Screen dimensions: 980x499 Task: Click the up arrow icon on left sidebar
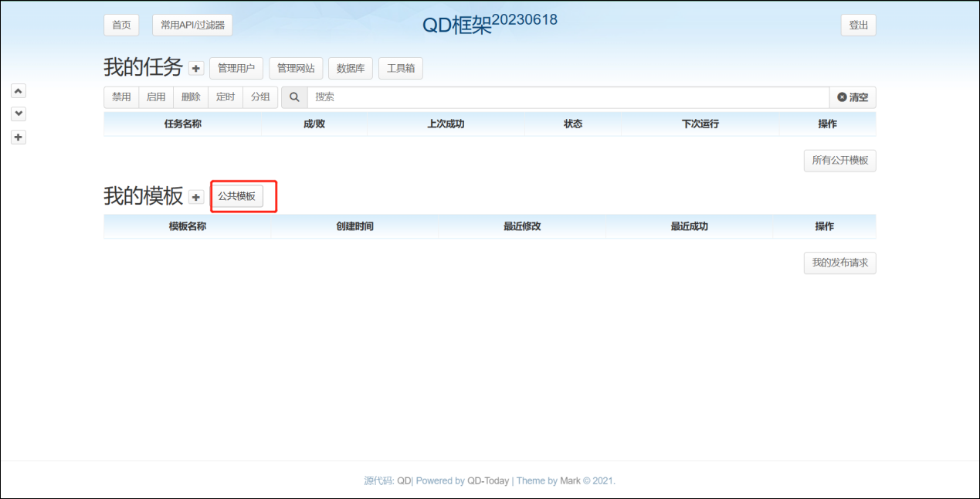point(19,90)
